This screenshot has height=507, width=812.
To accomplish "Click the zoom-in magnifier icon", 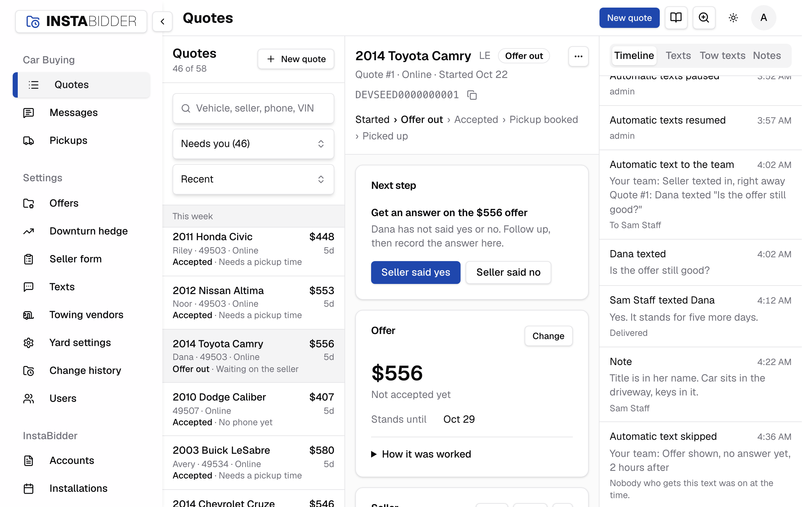I will pyautogui.click(x=704, y=18).
